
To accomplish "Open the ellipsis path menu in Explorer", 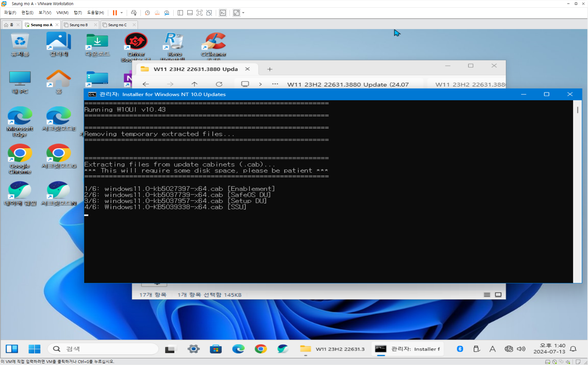I will (275, 84).
